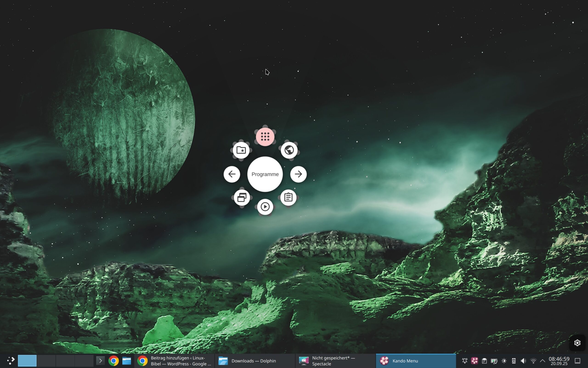
Task: Open the clipboard tray applet
Action: click(484, 361)
